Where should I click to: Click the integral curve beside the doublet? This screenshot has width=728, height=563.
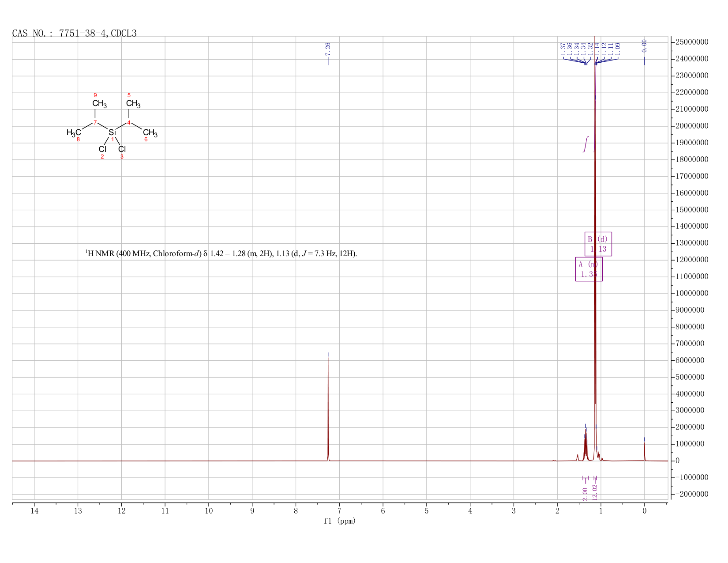586,144
